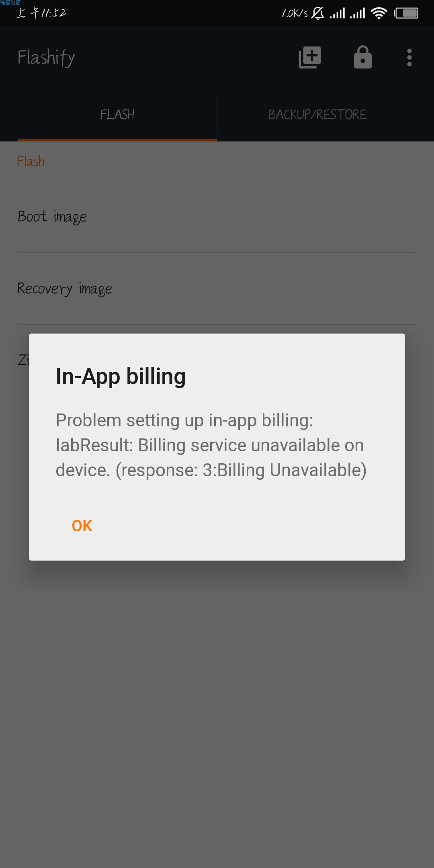Viewport: 434px width, 868px height.
Task: Tap the muted bell notification icon
Action: (x=317, y=13)
